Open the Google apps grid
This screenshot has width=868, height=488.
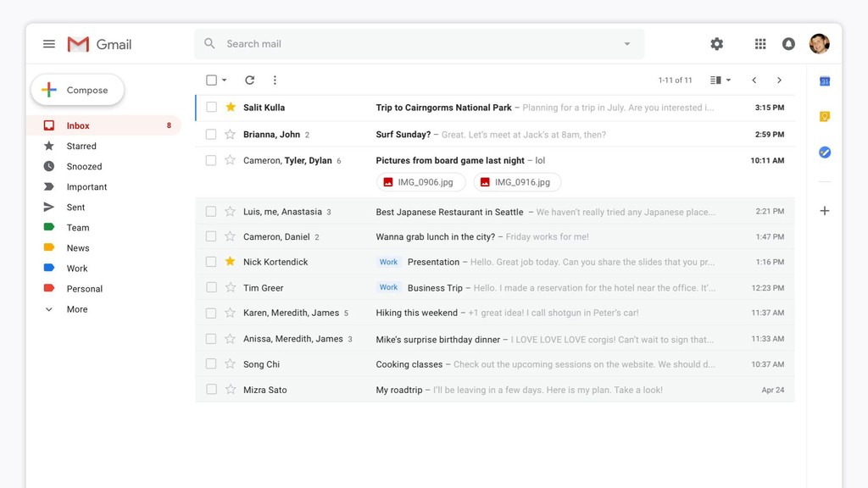[760, 44]
